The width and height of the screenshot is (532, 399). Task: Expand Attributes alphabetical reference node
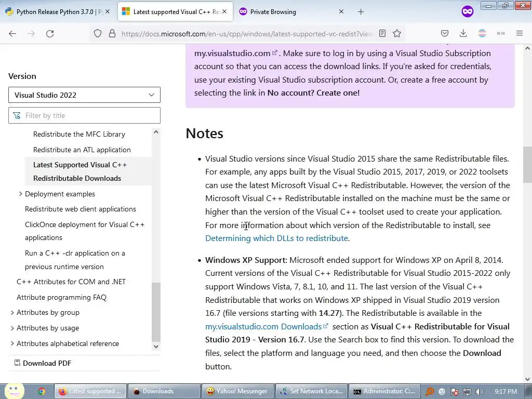12,343
